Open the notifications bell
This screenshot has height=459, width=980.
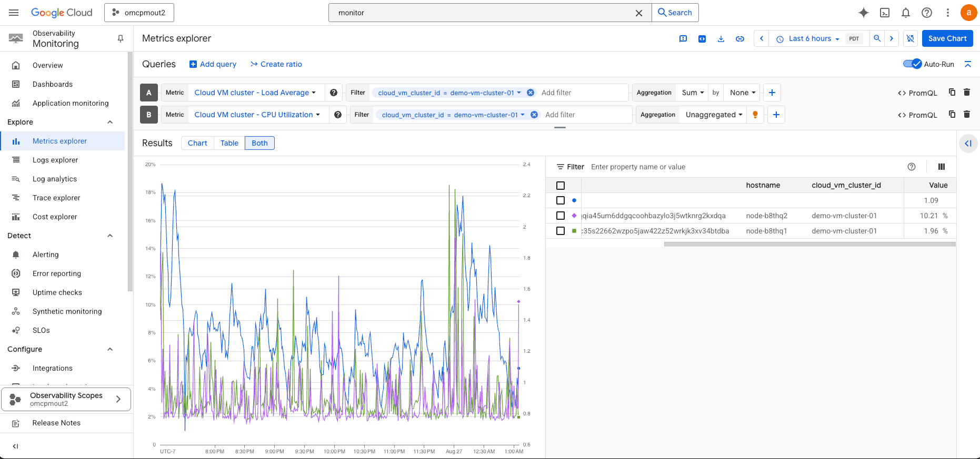tap(906, 13)
